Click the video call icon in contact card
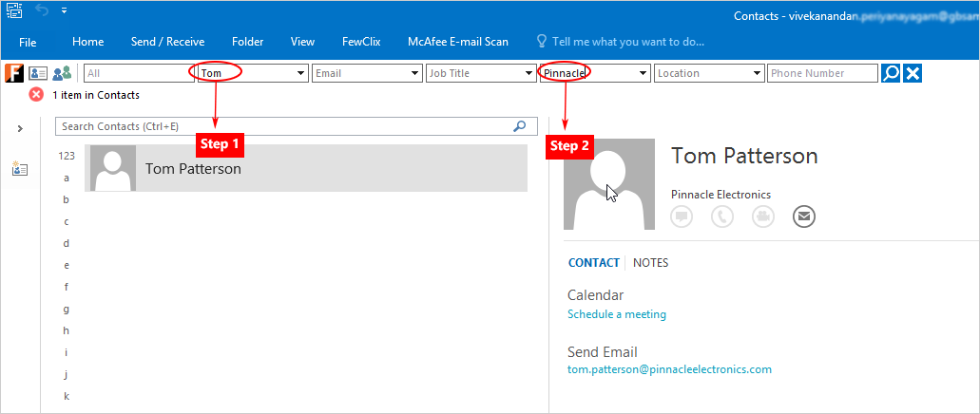This screenshot has width=980, height=414. click(x=763, y=216)
